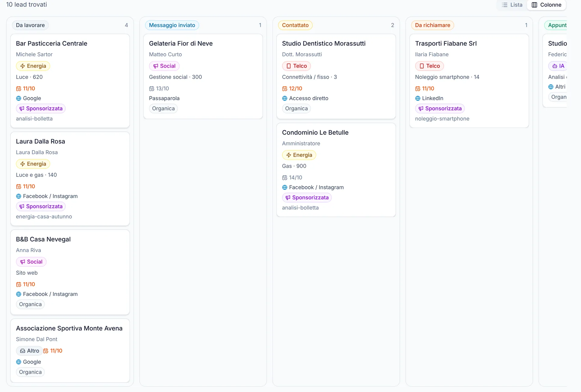
Task: Open the Bar Pasticceria Centrale card
Action: pyautogui.click(x=70, y=81)
